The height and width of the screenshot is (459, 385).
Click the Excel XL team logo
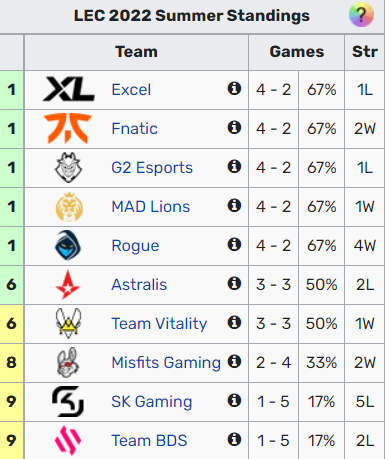coord(69,89)
